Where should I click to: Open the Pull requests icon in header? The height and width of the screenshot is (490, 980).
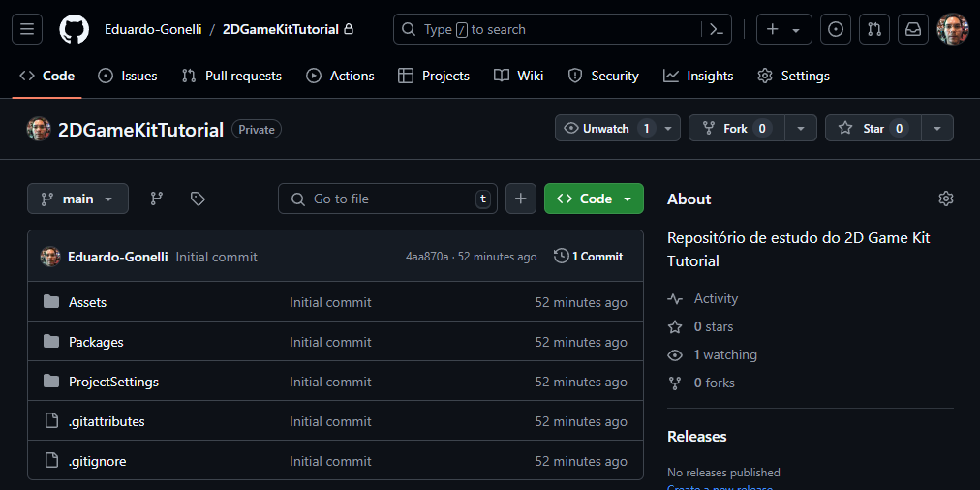(874, 29)
